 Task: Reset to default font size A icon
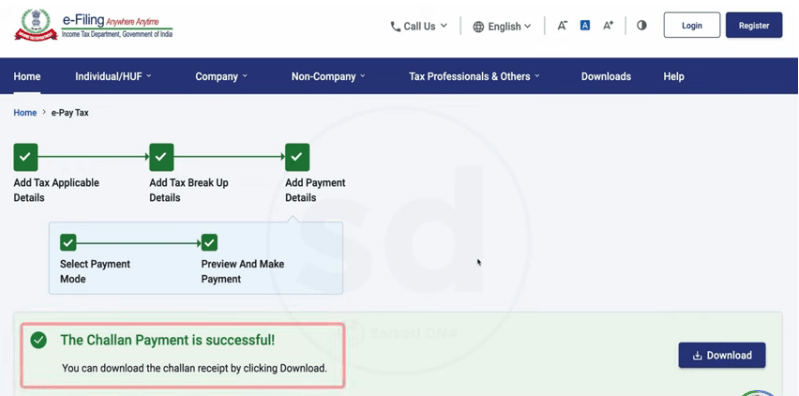[585, 25]
